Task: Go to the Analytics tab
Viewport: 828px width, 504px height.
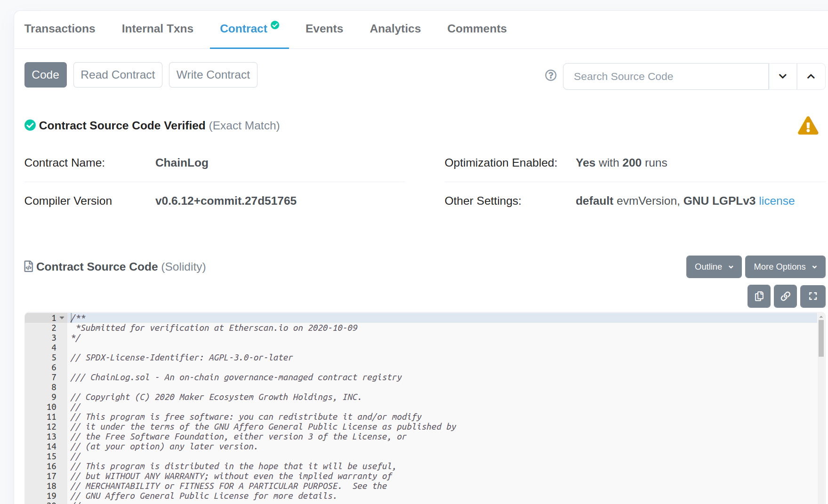Action: [395, 29]
